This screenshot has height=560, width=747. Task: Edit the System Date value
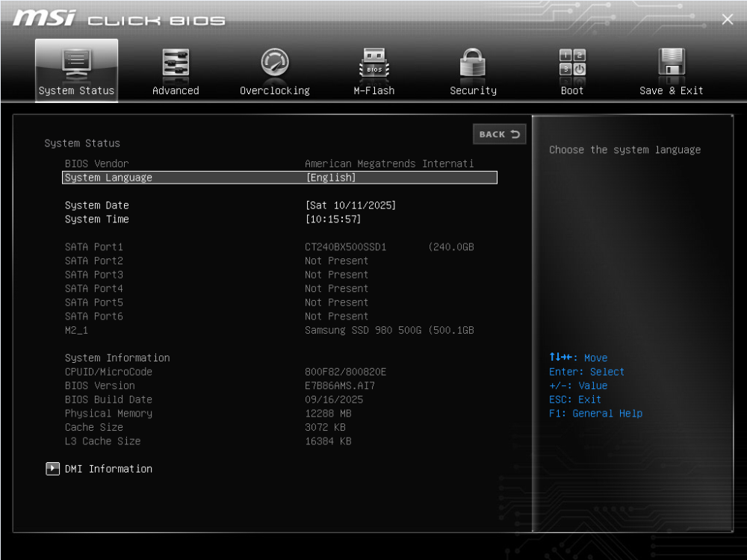(350, 205)
